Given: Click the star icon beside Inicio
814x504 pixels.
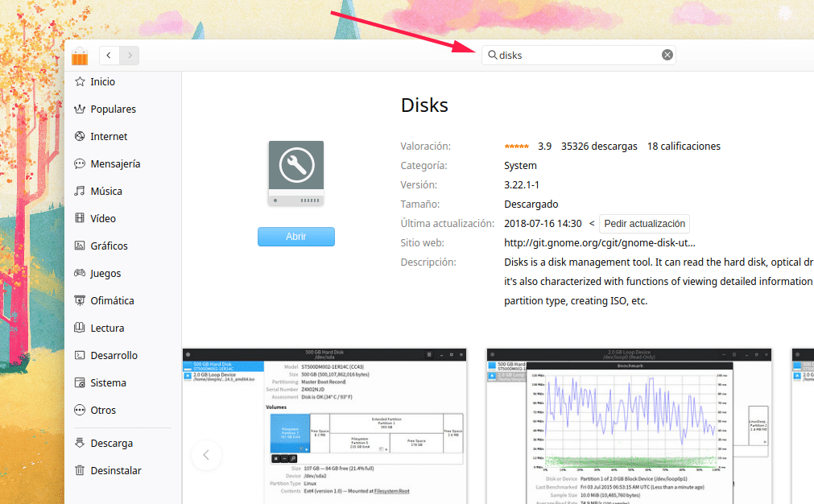Looking at the screenshot, I should pyautogui.click(x=80, y=81).
